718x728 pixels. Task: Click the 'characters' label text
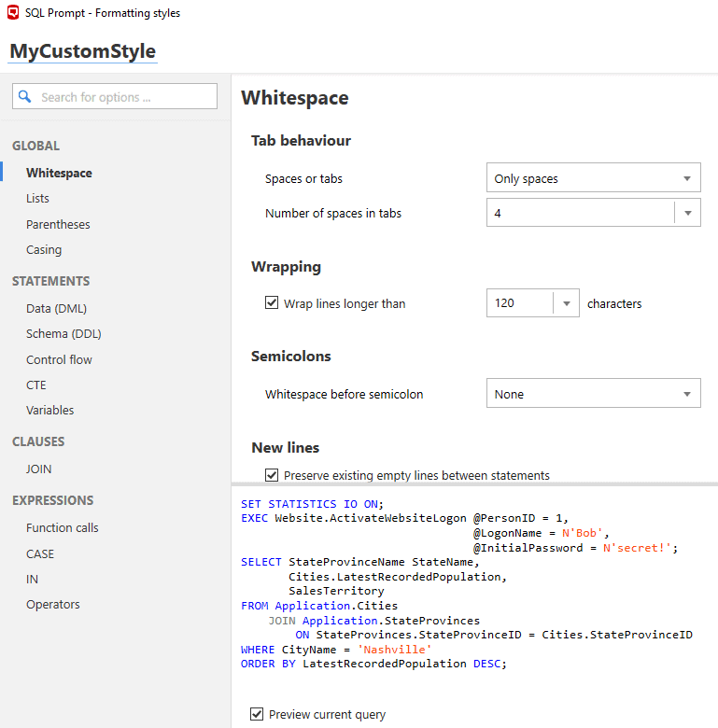pos(614,303)
